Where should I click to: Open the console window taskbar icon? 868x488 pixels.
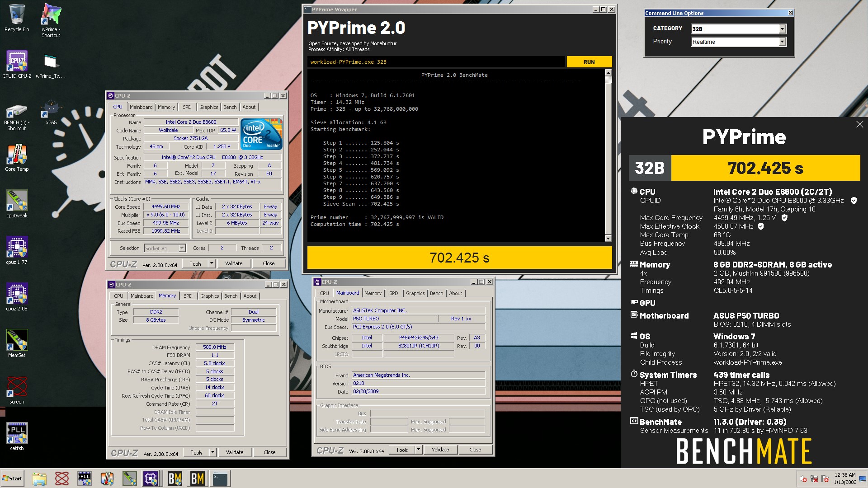coord(220,479)
